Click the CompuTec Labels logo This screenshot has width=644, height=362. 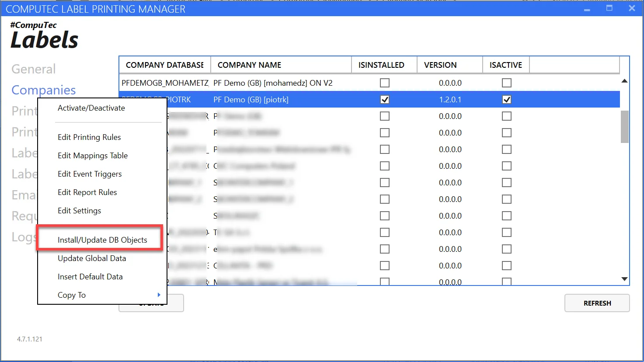click(44, 36)
